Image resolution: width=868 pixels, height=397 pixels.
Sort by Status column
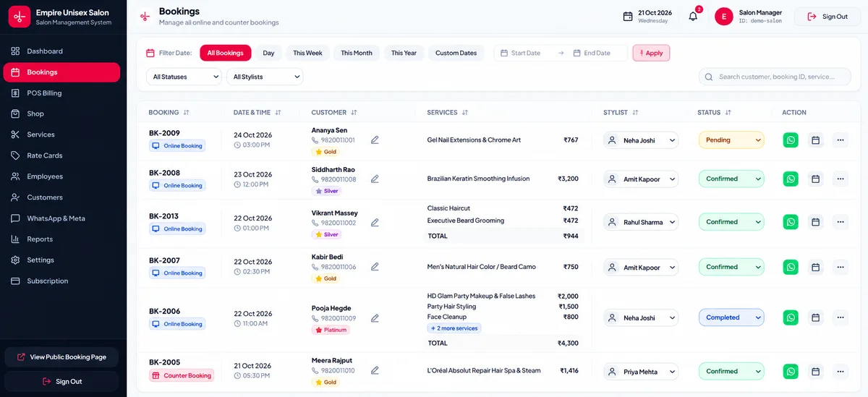pyautogui.click(x=728, y=113)
